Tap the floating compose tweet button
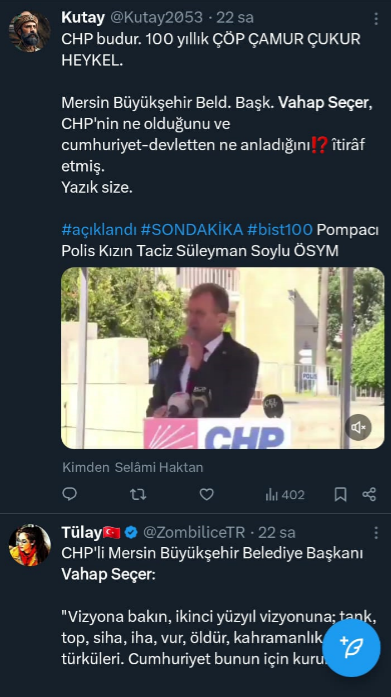 pyautogui.click(x=351, y=648)
